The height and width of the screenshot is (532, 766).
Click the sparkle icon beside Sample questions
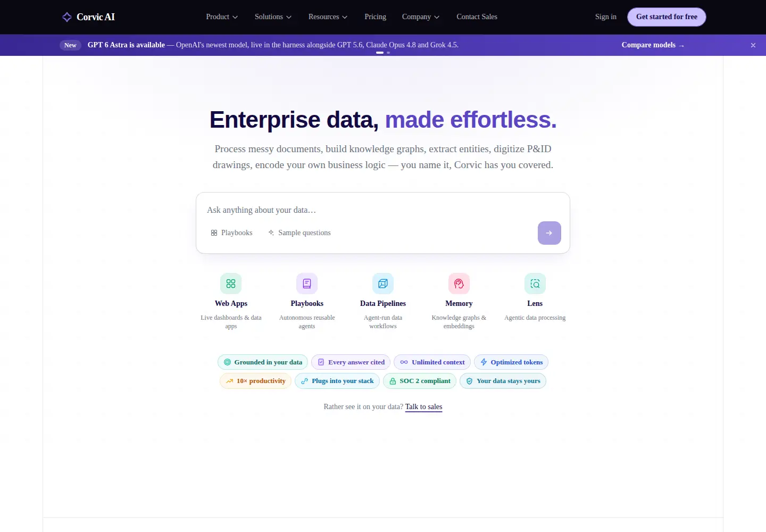(271, 233)
